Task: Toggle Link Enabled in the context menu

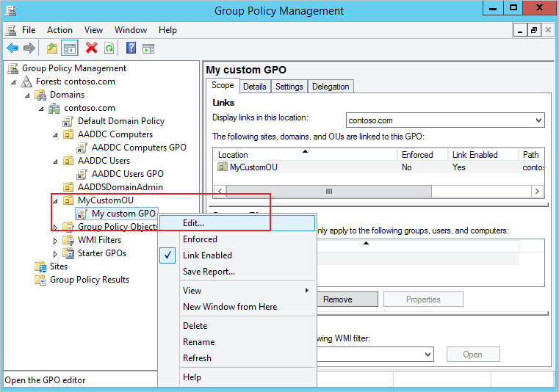Action: coord(238,255)
